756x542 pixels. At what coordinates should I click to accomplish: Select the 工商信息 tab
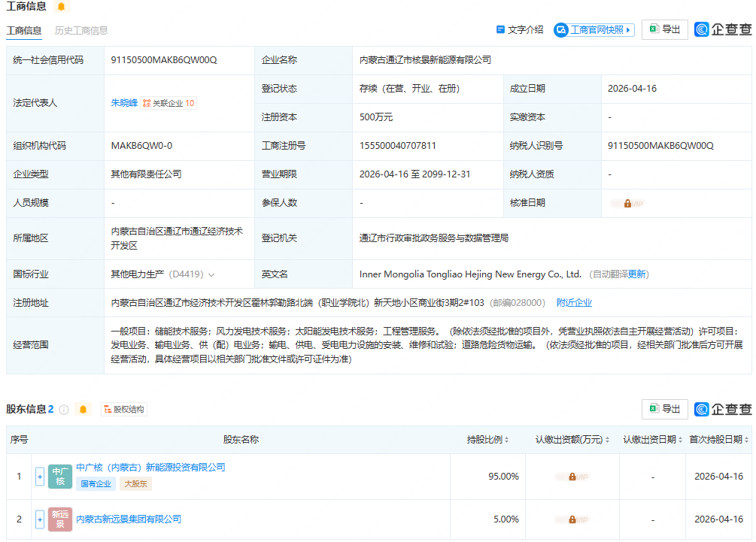point(24,31)
